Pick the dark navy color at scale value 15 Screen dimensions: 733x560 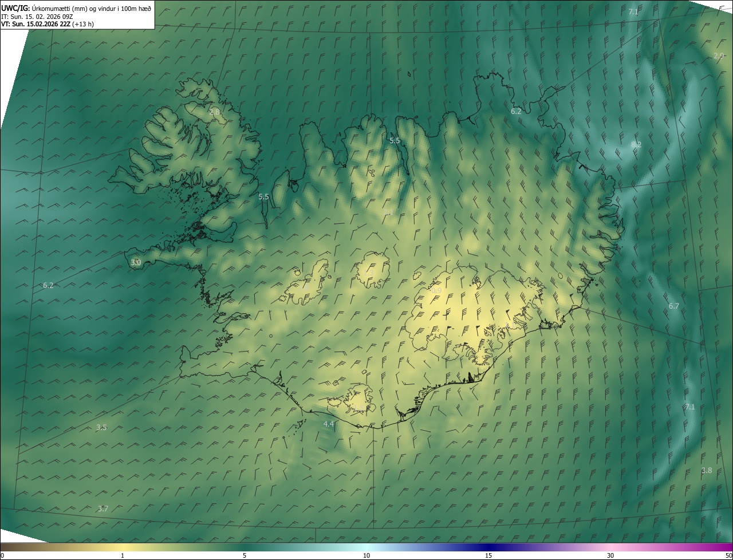coord(488,547)
